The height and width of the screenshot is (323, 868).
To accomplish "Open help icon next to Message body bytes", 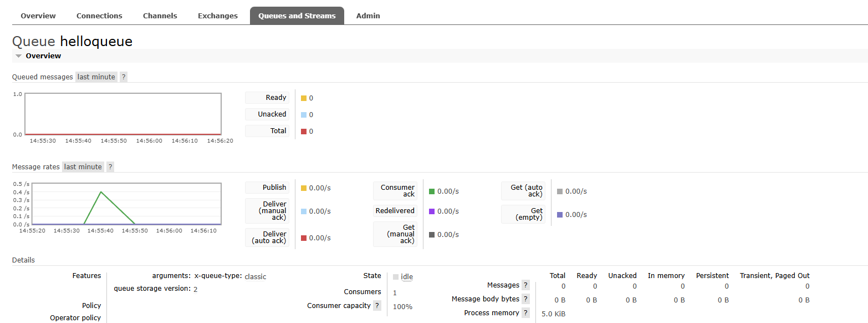I will (x=525, y=299).
